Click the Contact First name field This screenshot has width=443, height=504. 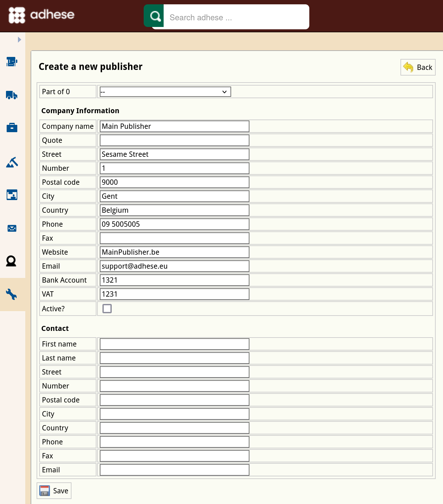tap(175, 344)
